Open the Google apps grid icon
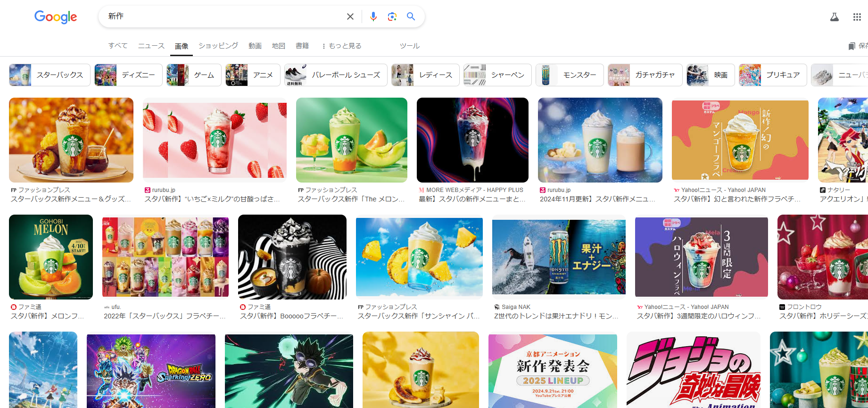Screen dimensions: 868x408 857,17
